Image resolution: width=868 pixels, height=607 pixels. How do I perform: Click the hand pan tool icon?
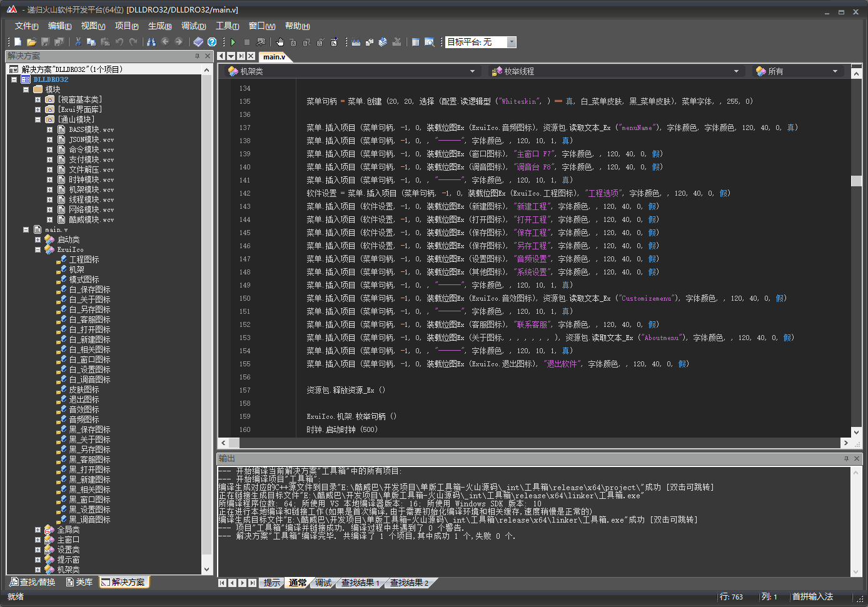coord(280,42)
